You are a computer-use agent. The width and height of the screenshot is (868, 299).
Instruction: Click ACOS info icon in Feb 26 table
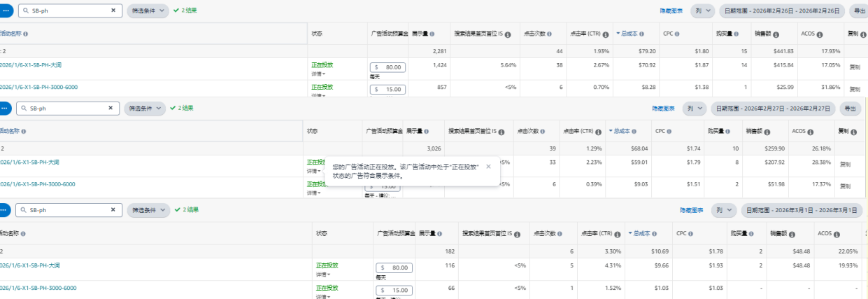(819, 34)
